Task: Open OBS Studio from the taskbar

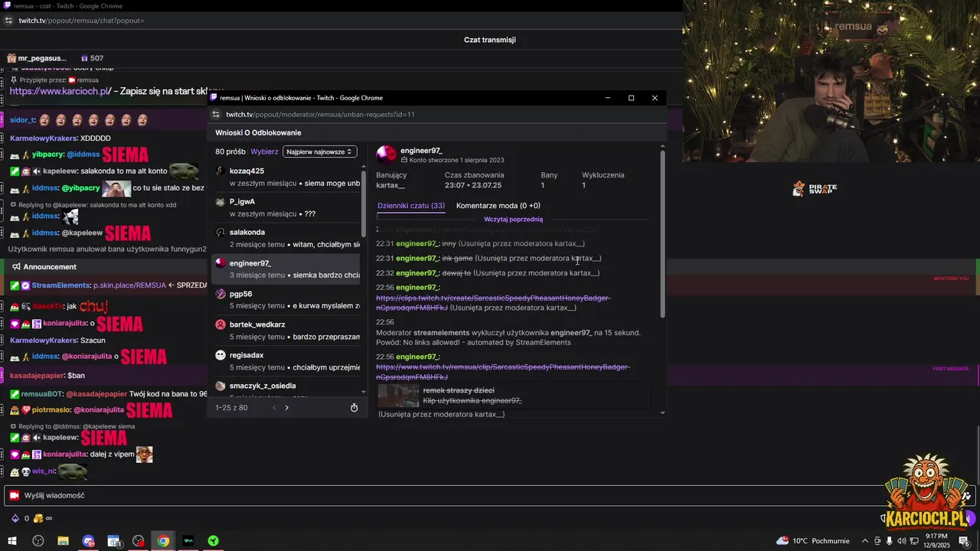Action: 38,541
